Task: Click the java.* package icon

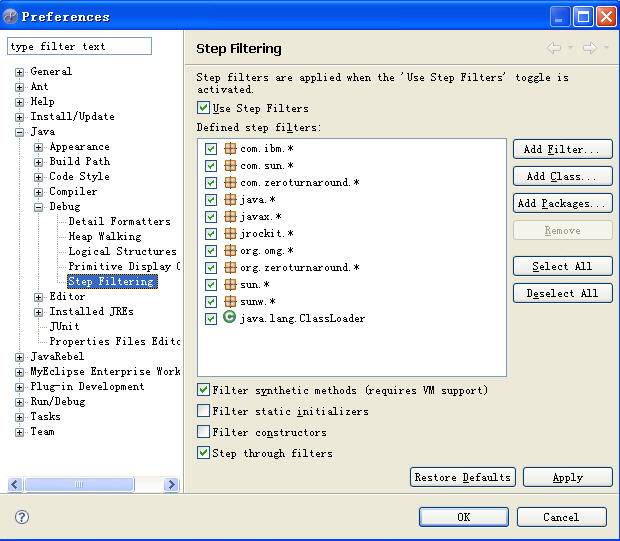Action: 230,200
